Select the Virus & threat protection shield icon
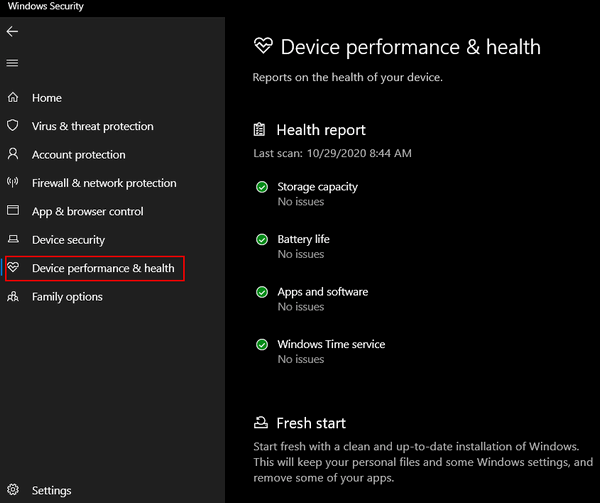This screenshot has width=600, height=503. [13, 125]
